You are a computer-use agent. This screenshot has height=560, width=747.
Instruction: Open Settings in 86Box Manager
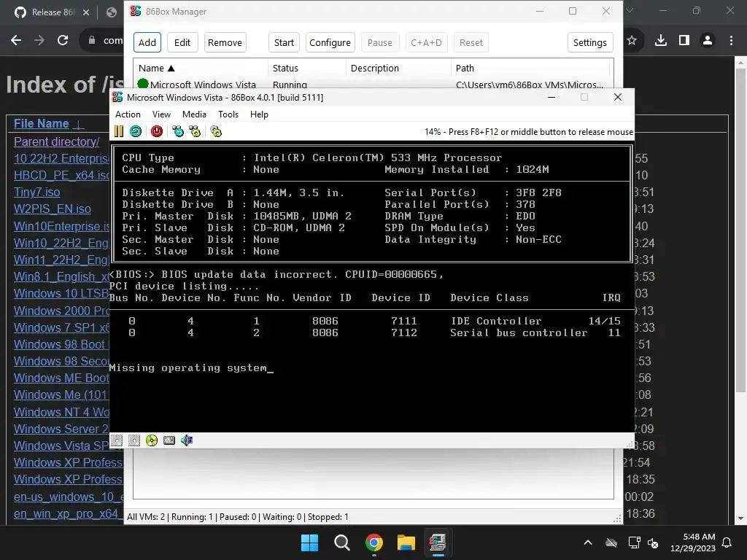pos(589,42)
